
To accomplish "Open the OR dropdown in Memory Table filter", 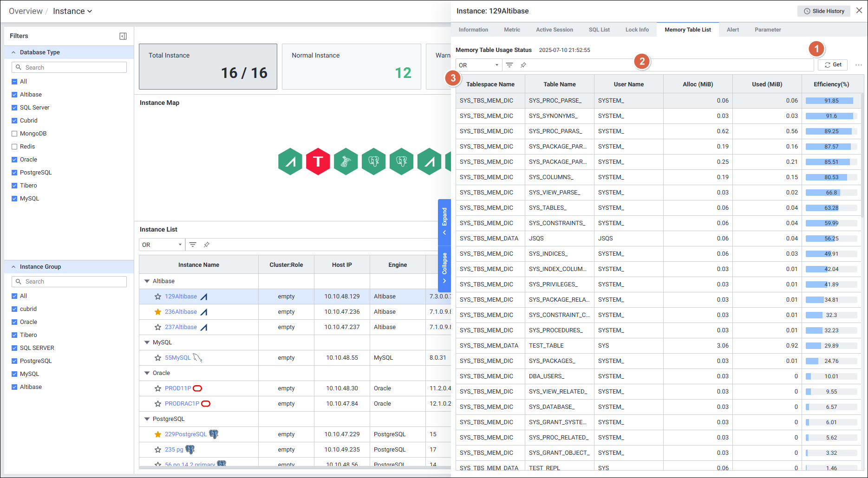I will click(x=478, y=65).
